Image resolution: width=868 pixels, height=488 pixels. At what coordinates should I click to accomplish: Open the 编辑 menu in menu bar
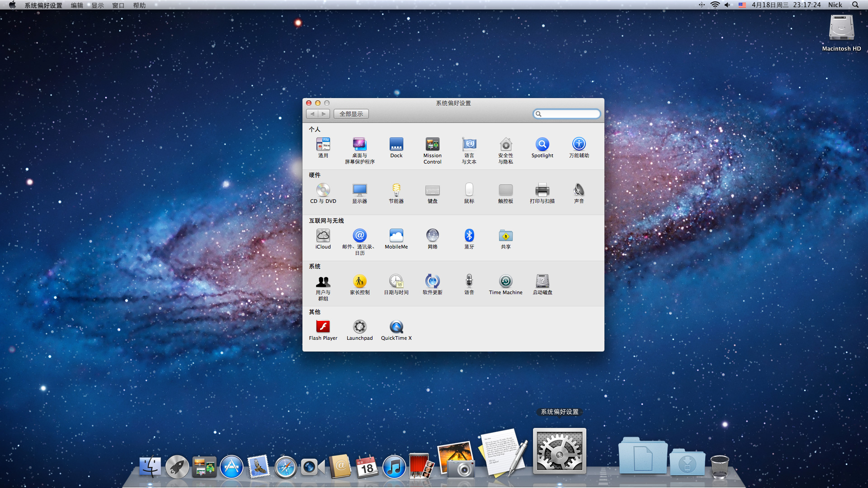click(x=77, y=5)
